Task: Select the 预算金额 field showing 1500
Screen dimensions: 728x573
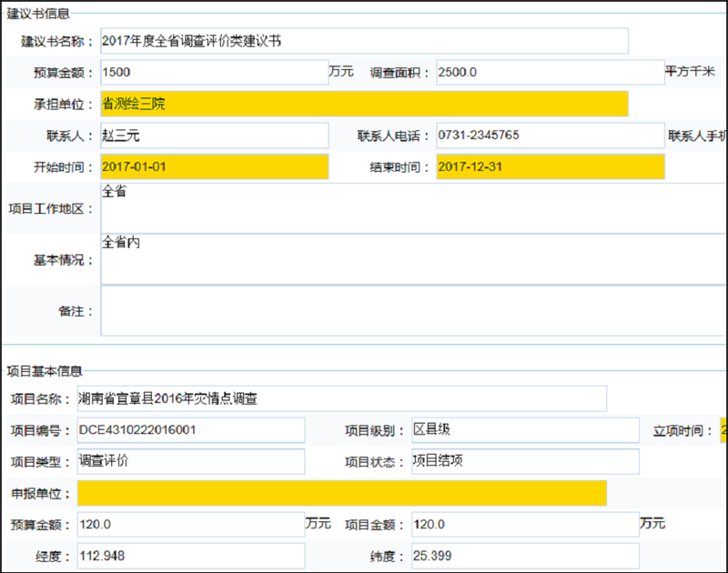Action: click(209, 72)
